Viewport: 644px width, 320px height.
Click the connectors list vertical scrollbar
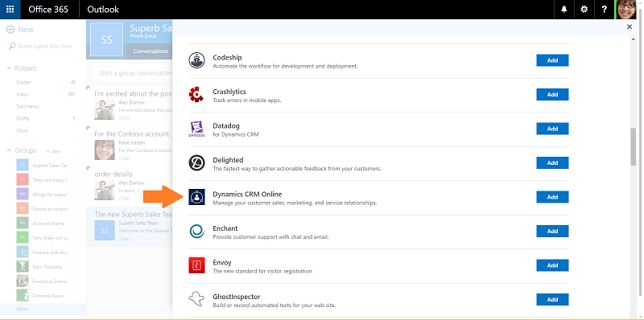click(634, 147)
